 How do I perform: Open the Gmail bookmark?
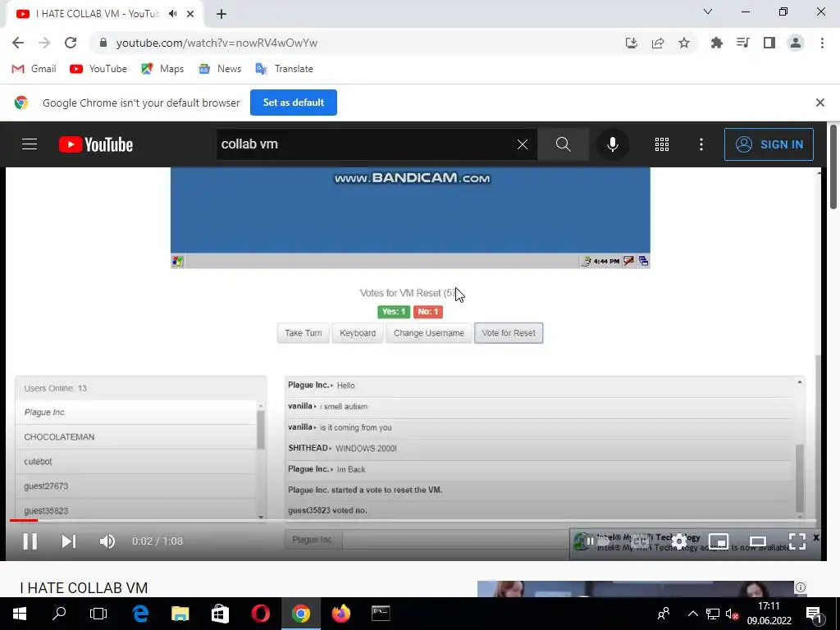pos(34,69)
